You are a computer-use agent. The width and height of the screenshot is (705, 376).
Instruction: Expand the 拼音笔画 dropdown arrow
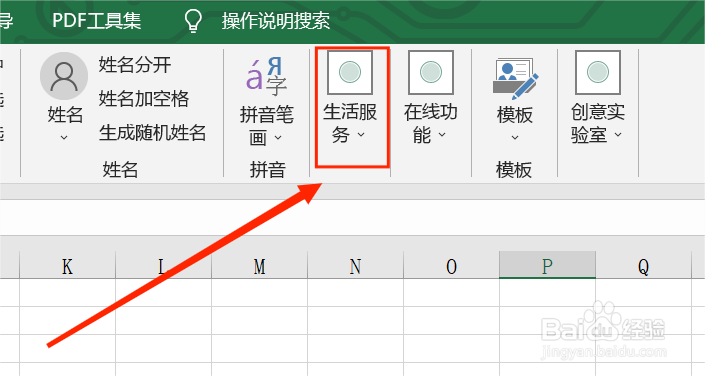[278, 138]
